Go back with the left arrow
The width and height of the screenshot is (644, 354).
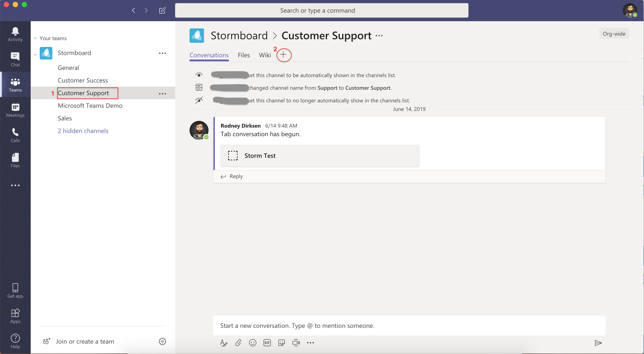tap(134, 11)
